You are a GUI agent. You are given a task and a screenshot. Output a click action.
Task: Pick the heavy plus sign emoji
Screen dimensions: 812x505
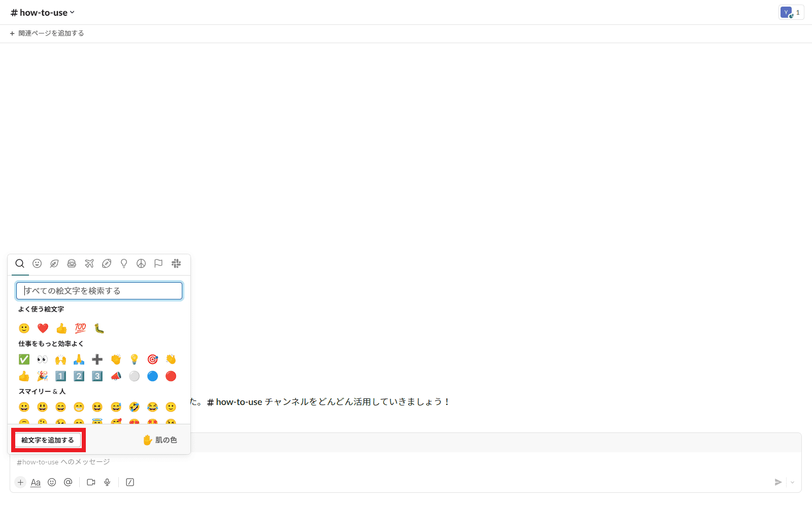click(x=97, y=359)
